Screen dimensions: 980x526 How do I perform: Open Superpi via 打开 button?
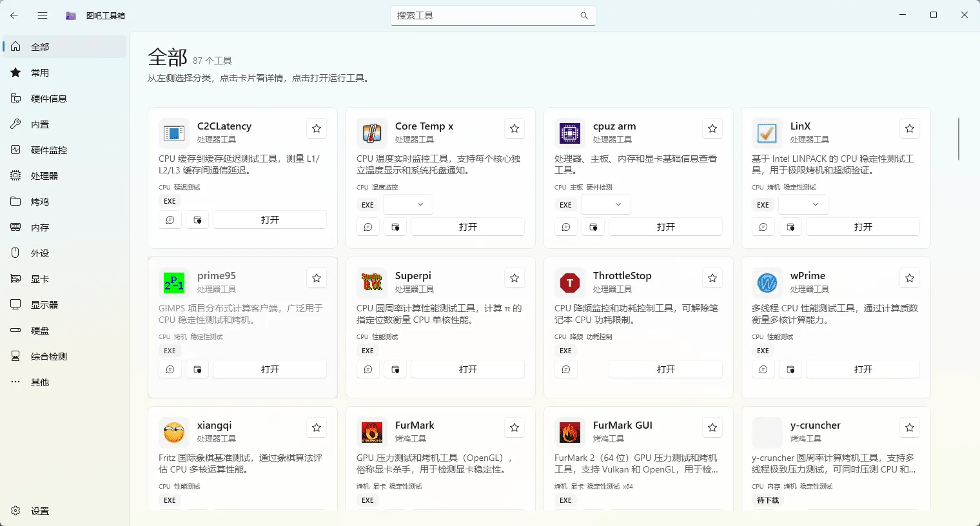pyautogui.click(x=468, y=369)
